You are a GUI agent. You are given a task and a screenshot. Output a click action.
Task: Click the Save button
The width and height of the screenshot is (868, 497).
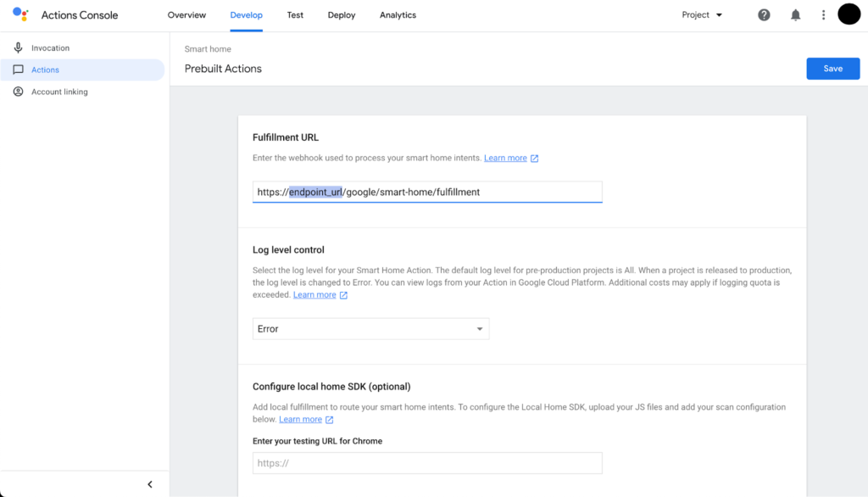click(x=832, y=68)
